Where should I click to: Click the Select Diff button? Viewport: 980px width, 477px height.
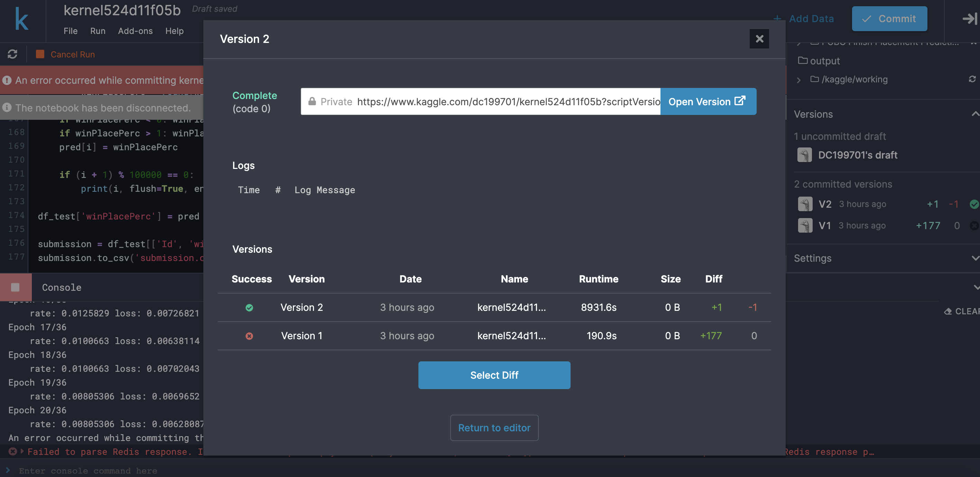[x=494, y=375]
